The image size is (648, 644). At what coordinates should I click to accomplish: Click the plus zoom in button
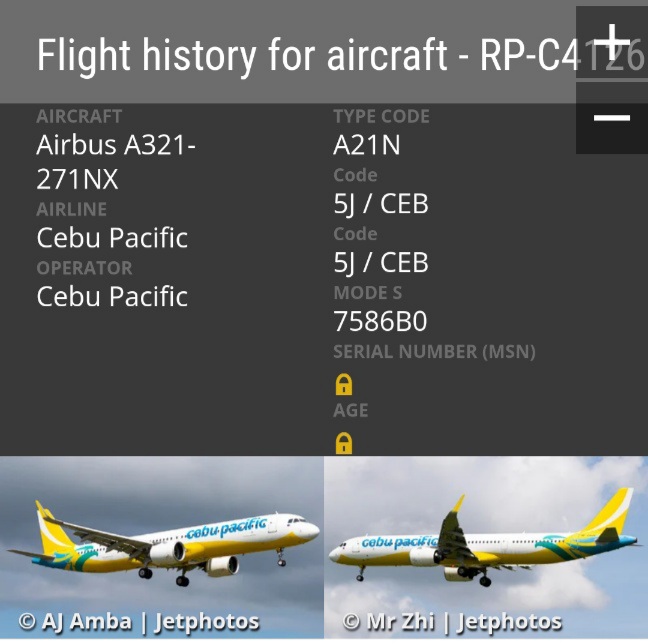click(x=611, y=43)
